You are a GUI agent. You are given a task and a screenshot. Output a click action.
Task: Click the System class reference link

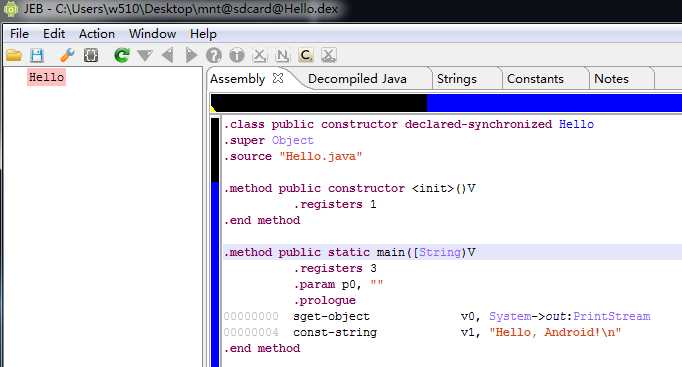[510, 317]
